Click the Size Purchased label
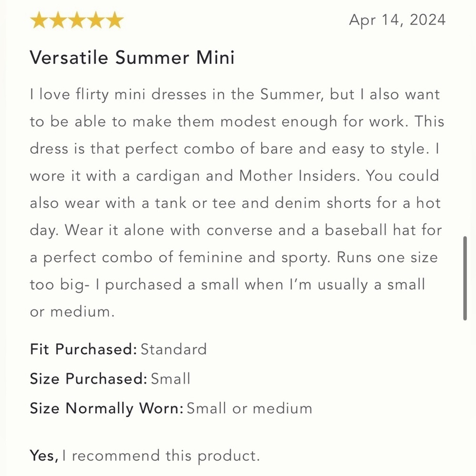 pyautogui.click(x=89, y=378)
